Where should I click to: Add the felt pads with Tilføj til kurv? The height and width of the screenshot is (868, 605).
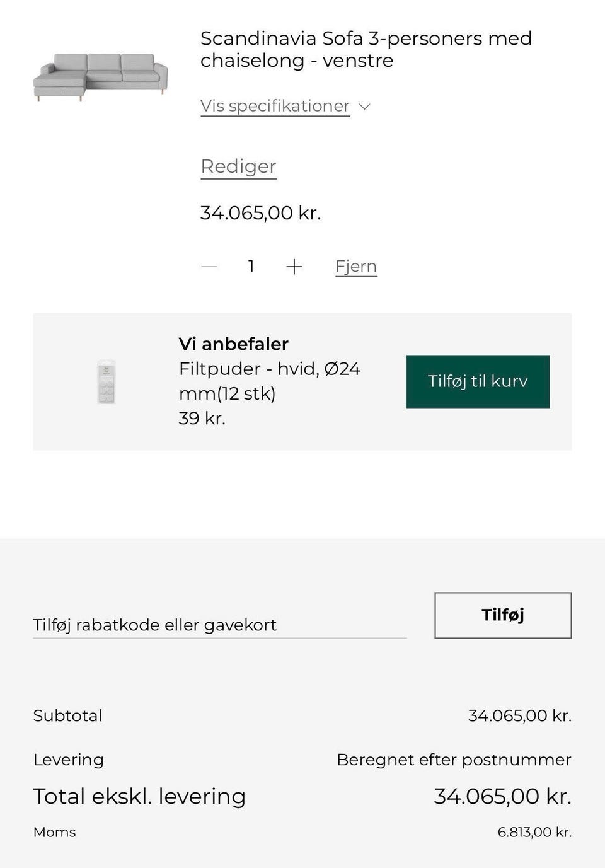coord(478,381)
